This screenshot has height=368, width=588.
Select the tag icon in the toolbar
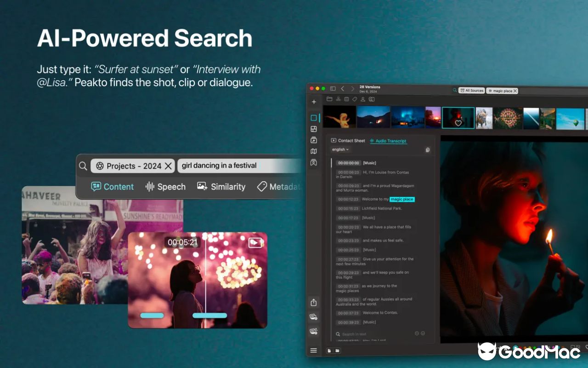[355, 99]
